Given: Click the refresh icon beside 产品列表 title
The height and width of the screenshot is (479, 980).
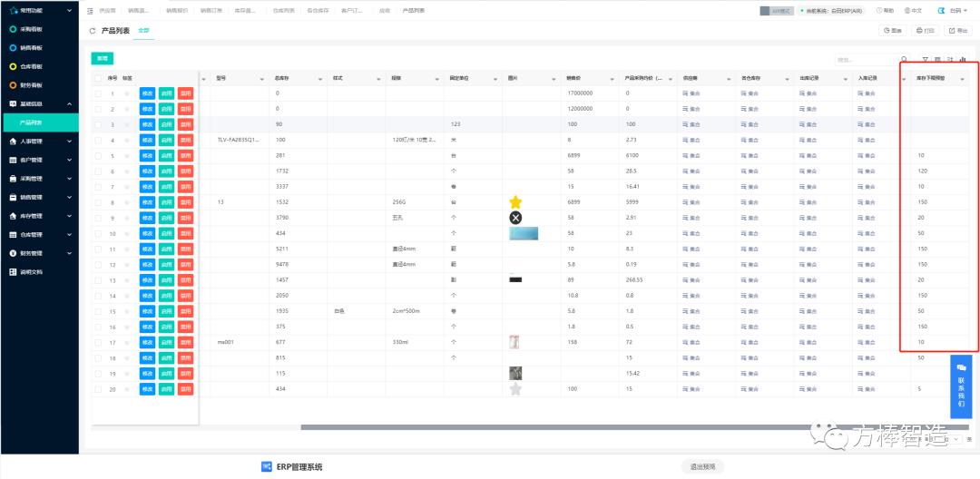Looking at the screenshot, I should 93,31.
